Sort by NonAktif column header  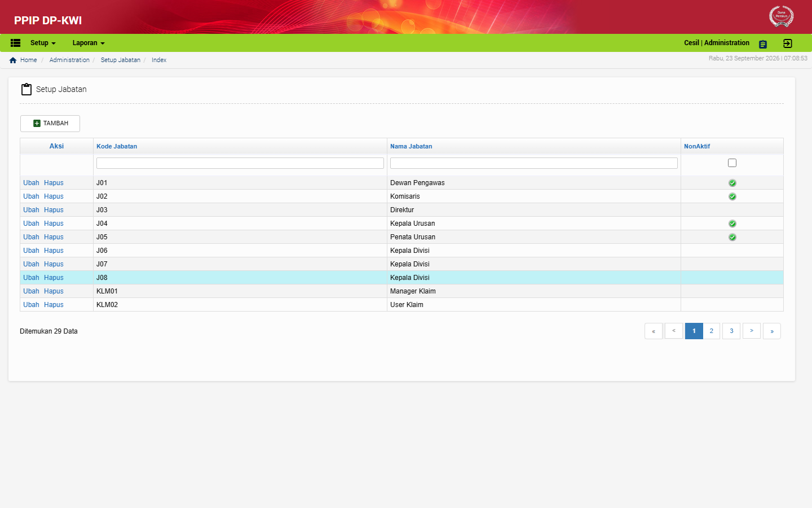click(697, 146)
